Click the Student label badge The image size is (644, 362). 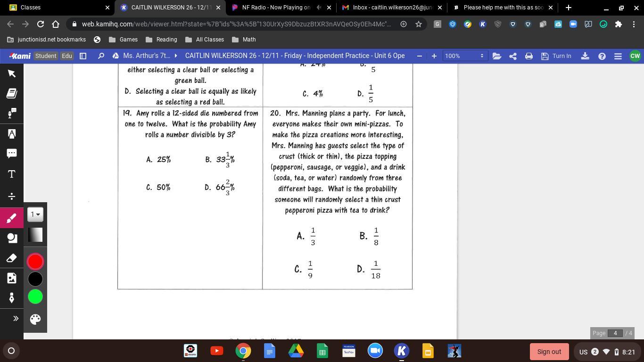pos(46,56)
